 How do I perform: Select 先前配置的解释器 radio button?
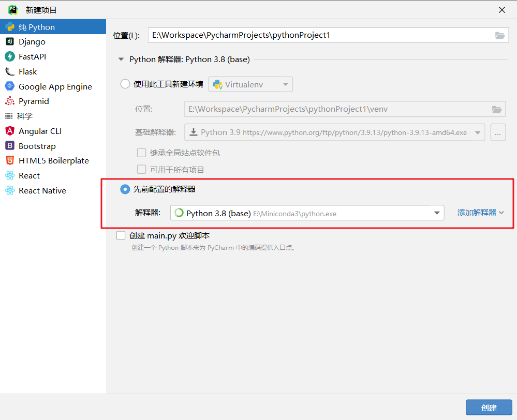coord(125,189)
